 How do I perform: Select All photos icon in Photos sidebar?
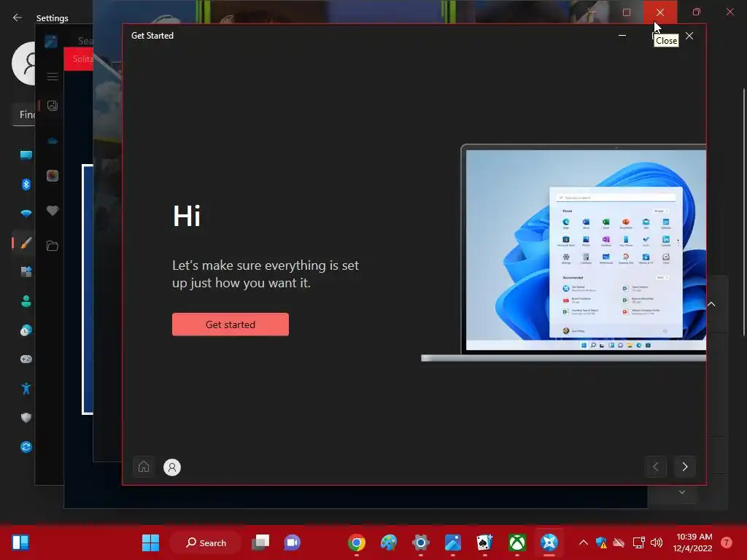point(53,106)
